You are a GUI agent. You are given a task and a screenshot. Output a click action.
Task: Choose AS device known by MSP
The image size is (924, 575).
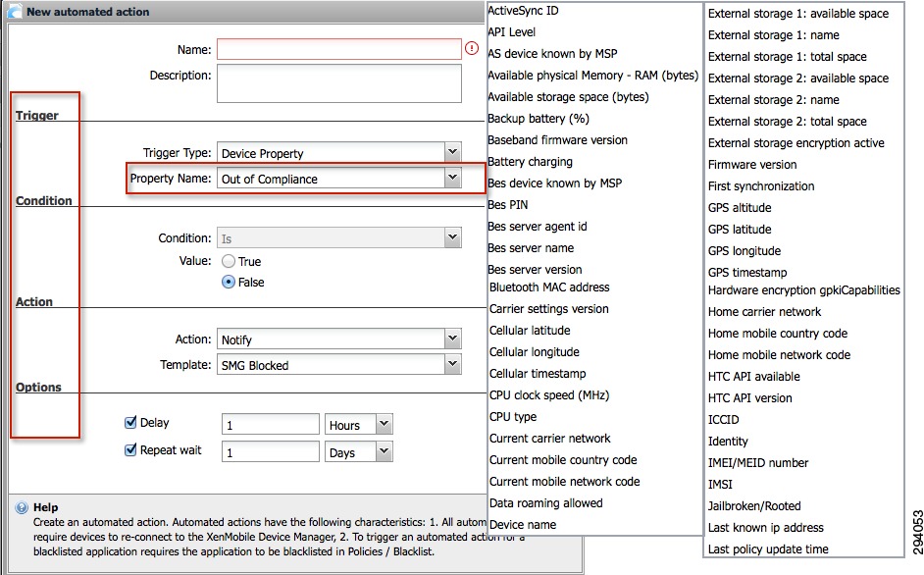(553, 54)
